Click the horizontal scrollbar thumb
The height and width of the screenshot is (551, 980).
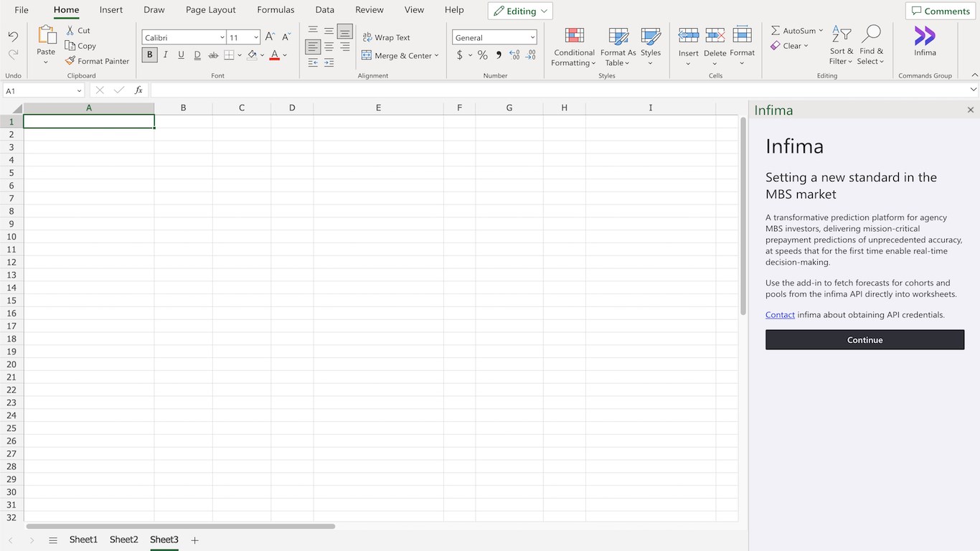181,527
